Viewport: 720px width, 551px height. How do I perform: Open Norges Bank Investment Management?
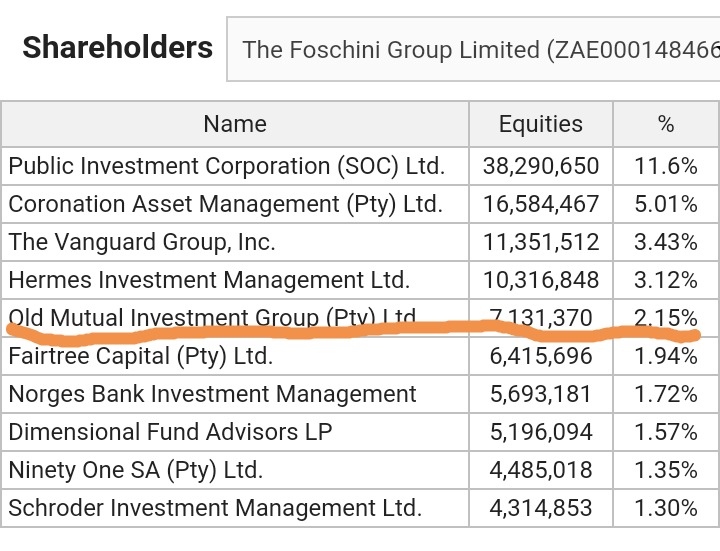point(212,394)
